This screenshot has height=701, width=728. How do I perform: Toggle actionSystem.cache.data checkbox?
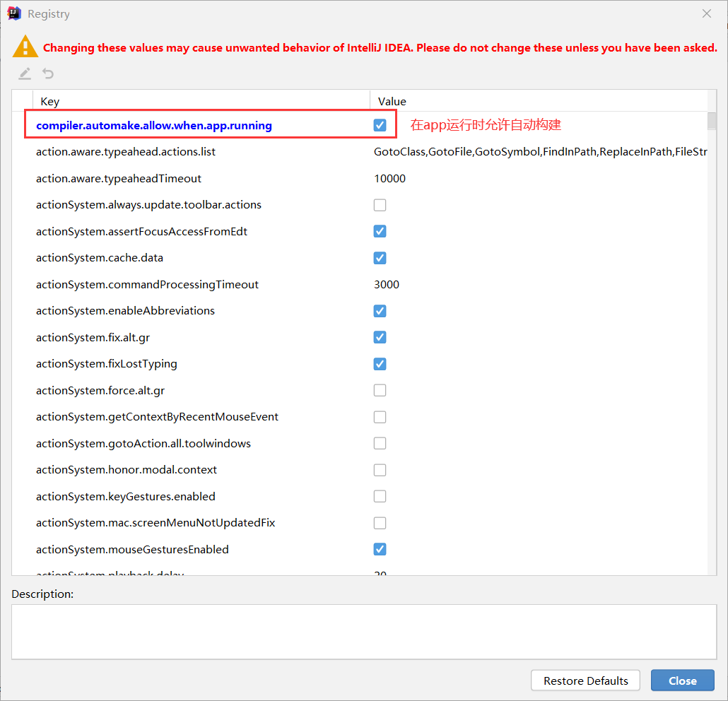(380, 258)
